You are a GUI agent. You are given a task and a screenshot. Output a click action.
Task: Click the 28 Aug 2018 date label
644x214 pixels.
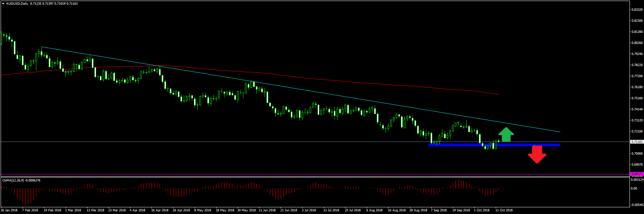(x=418, y=210)
